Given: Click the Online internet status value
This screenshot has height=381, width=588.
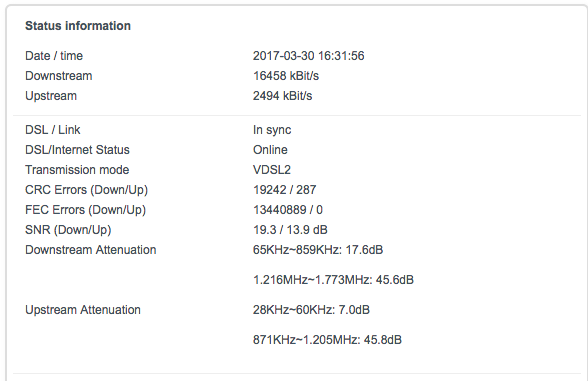Looking at the screenshot, I should (270, 150).
